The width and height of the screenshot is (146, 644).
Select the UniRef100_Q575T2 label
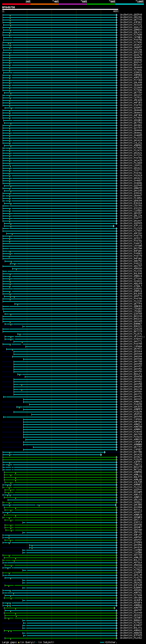131,349
